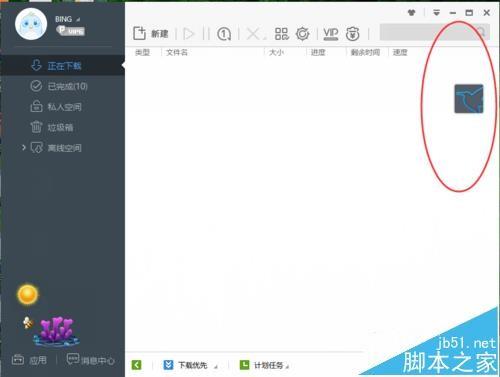The width and height of the screenshot is (500, 377).
Task: Click the 已完成 checkmark circle icon
Action: tap(36, 86)
